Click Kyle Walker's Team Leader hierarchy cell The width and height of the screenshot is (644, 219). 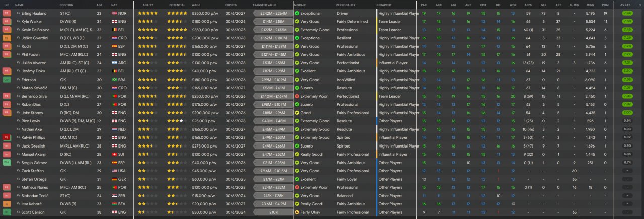tap(390, 22)
